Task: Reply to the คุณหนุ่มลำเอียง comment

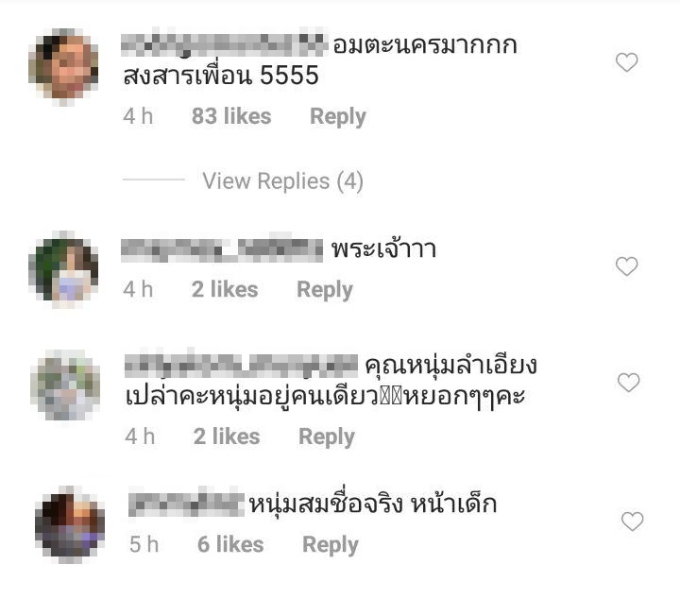Action: coord(327,436)
